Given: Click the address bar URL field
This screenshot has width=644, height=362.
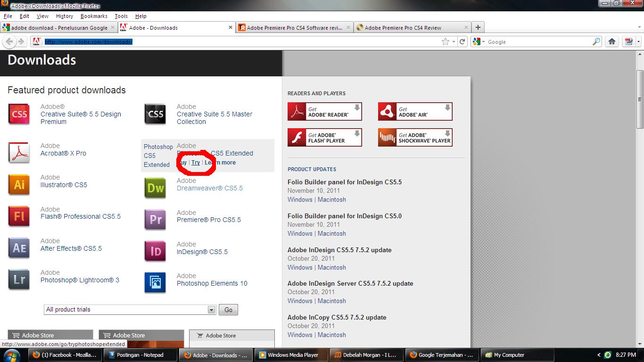Looking at the screenshot, I should coord(240,41).
